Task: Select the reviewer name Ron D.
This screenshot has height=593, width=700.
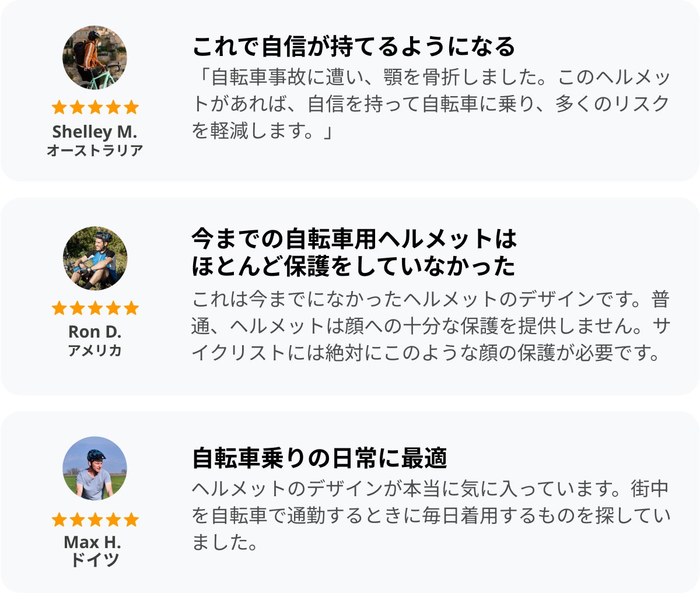Action: (x=94, y=332)
